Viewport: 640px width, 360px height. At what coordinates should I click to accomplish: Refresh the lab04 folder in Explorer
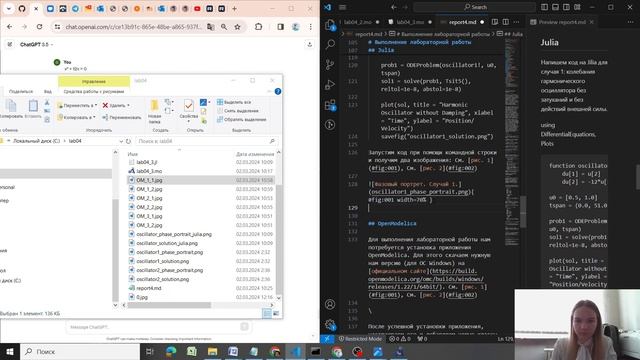(128, 141)
